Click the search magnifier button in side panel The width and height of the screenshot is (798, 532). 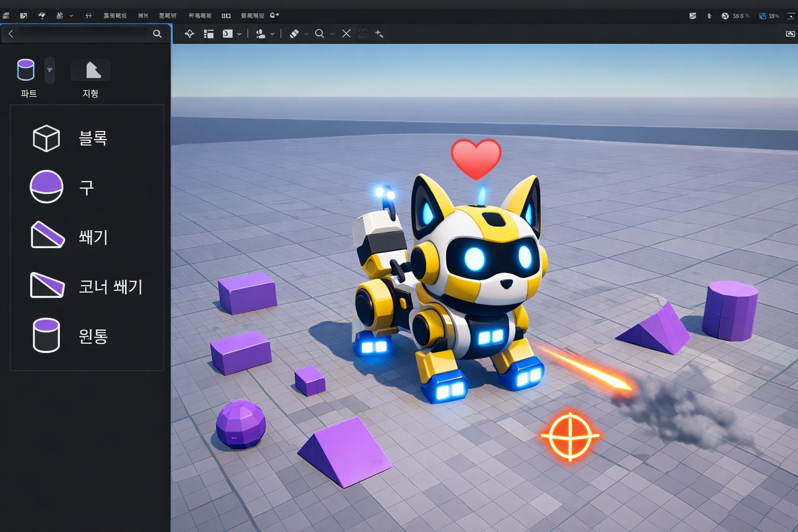157,34
